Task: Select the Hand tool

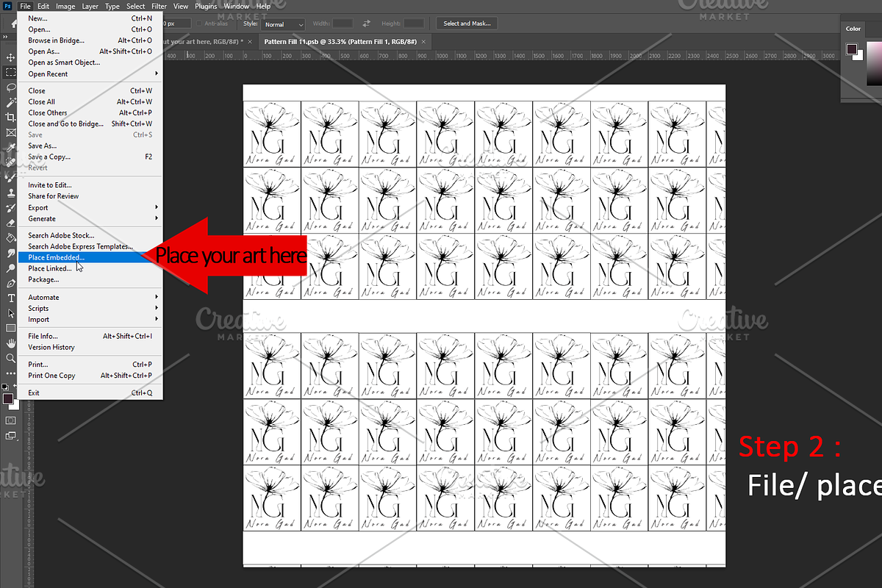Action: pyautogui.click(x=10, y=343)
